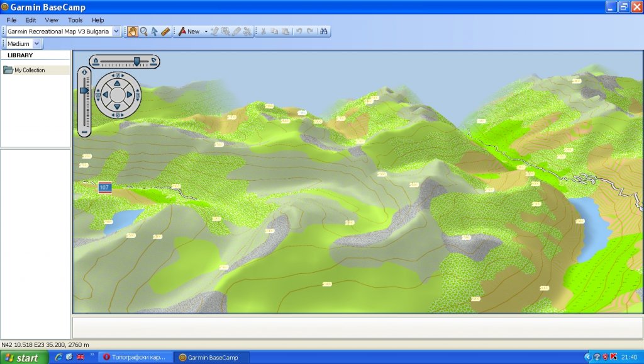This screenshot has height=364, width=644.
Task: Click the Paste icon
Action: (286, 31)
